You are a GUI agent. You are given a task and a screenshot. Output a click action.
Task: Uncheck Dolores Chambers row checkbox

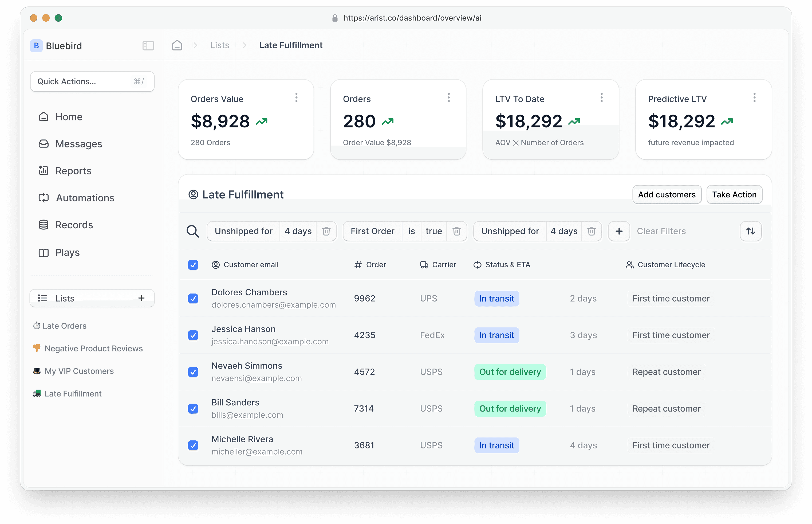(x=193, y=298)
